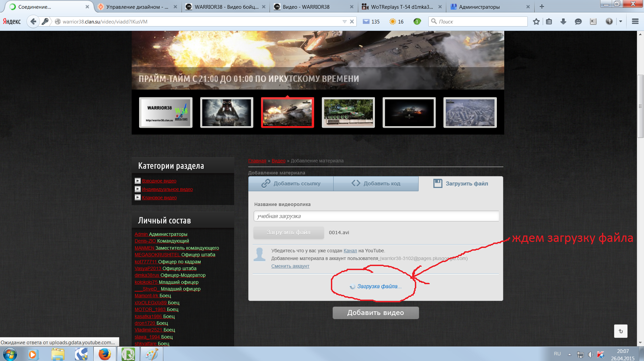This screenshot has width=644, height=361.
Task: Click the chat bubble toolbar icon
Action: tap(578, 21)
